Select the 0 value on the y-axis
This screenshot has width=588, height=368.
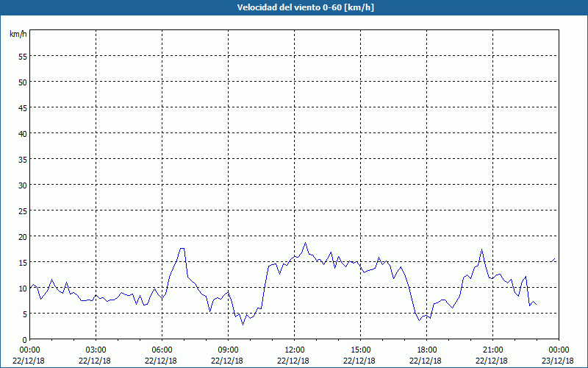tap(25, 340)
